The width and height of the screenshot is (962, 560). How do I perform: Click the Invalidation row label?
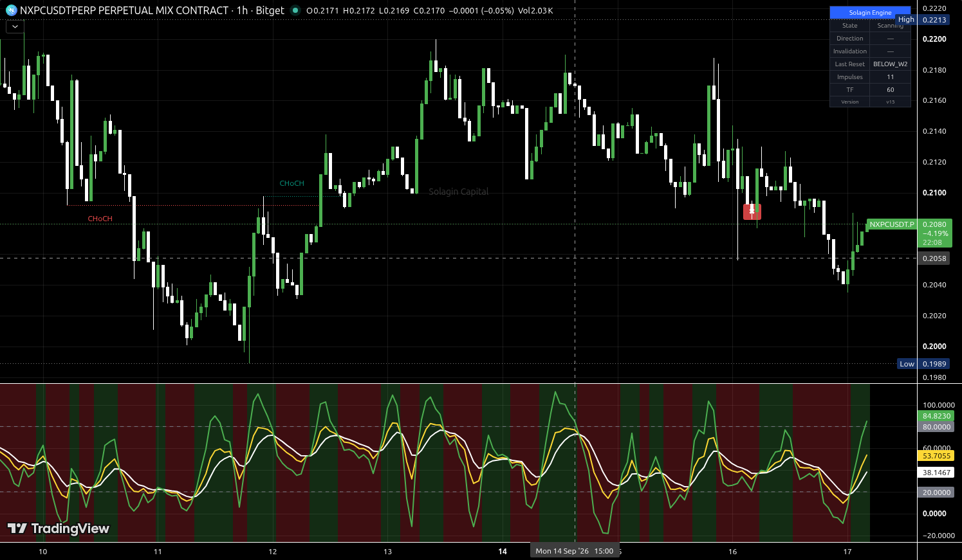tap(850, 51)
